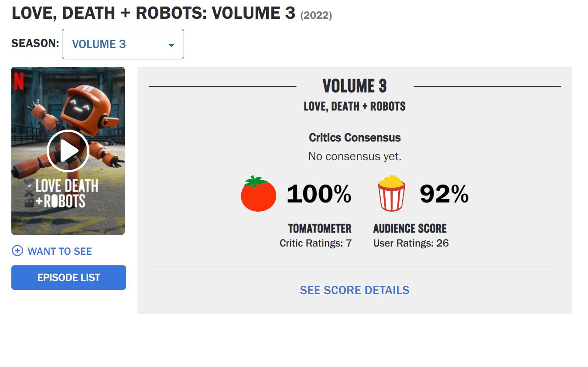Click the Audience Score label
This screenshot has width=588, height=367.
[x=410, y=228]
